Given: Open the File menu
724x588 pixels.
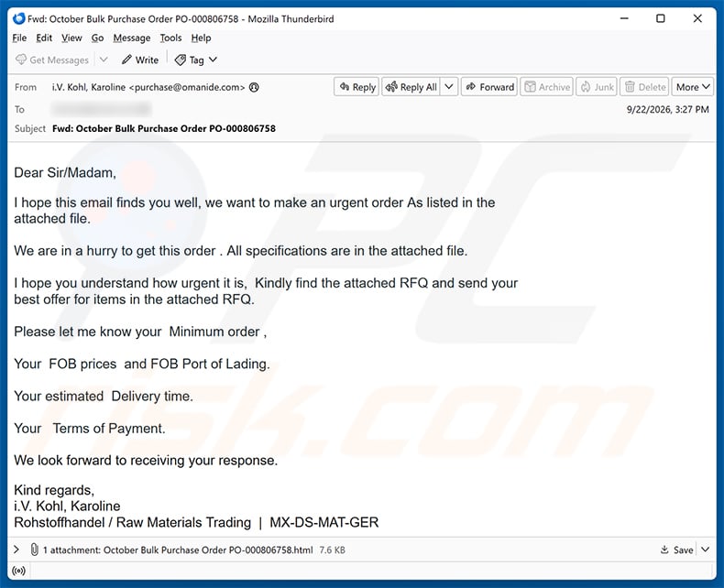Looking at the screenshot, I should click(x=19, y=38).
